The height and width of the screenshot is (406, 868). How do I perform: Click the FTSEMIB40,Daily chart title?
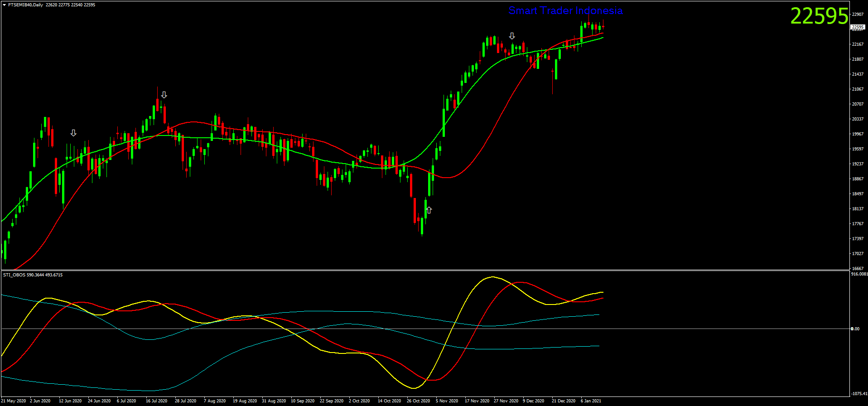[26, 5]
